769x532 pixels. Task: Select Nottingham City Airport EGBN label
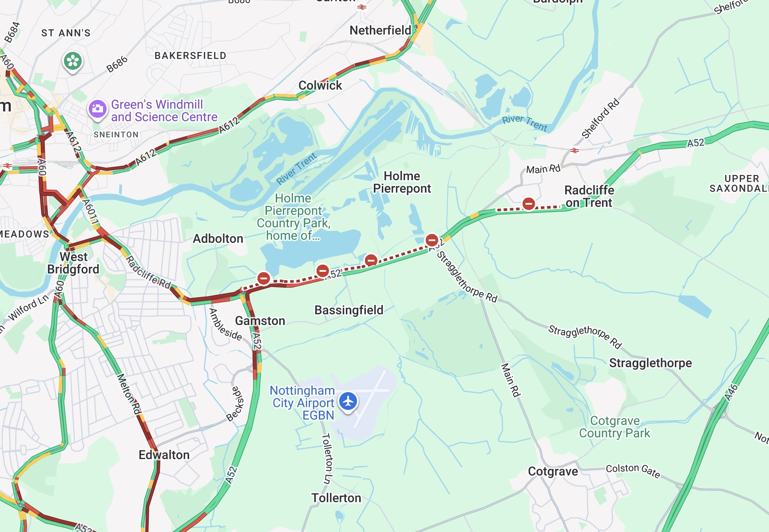tap(303, 403)
